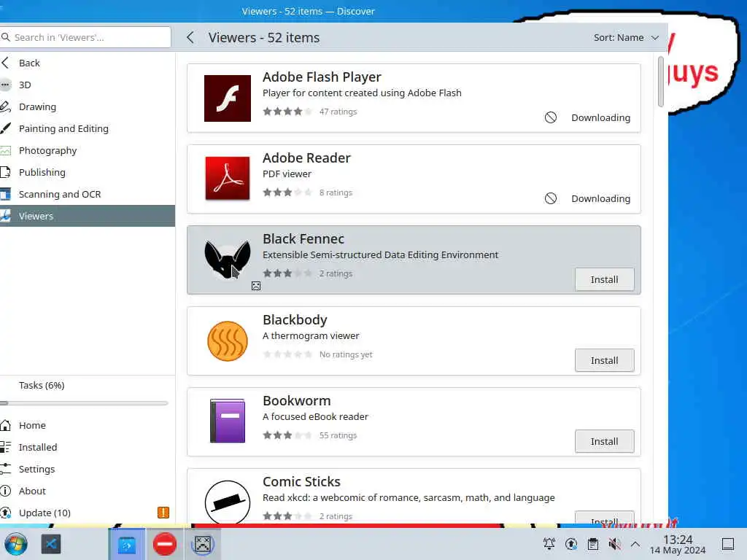Screen dimensions: 747x560
Task: Switch to Discover in the taskbar
Action: tap(127, 544)
